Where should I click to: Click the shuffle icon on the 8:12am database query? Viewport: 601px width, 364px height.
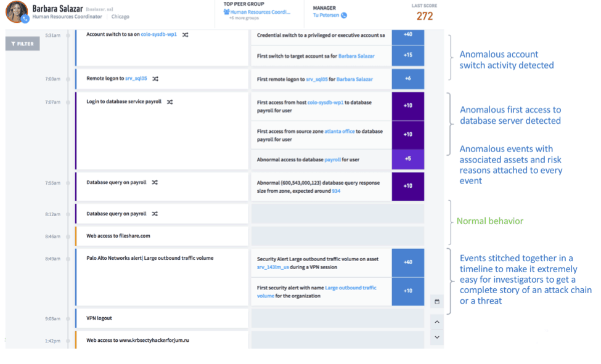click(x=155, y=214)
